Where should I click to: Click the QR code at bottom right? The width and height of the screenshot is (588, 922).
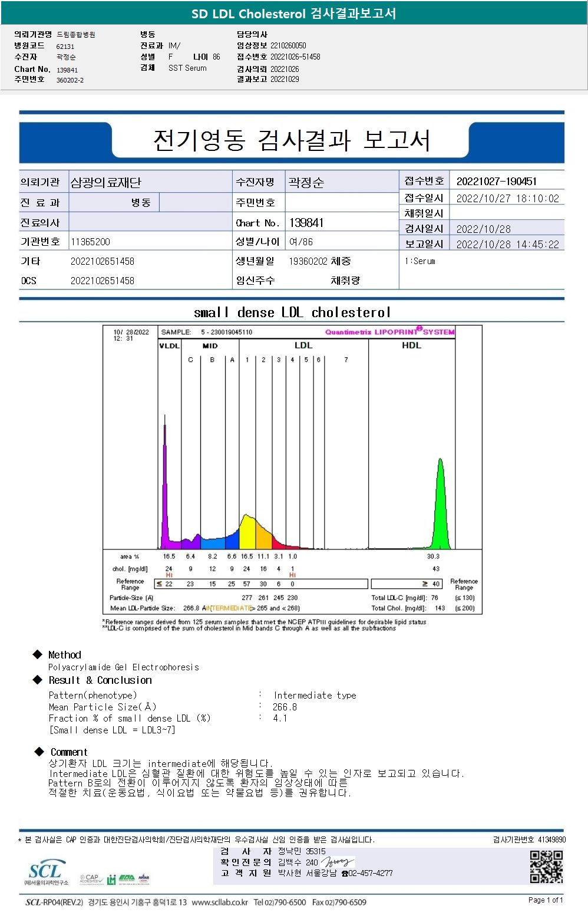(x=546, y=866)
